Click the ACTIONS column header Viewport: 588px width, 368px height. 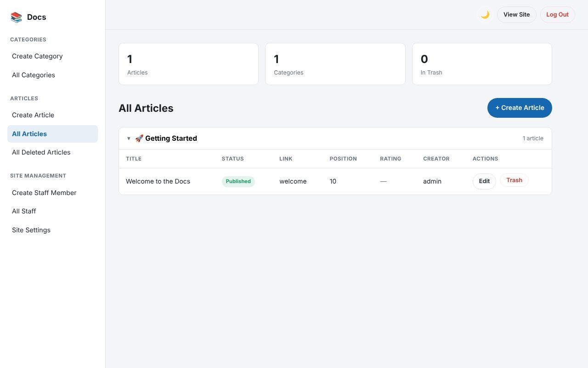[486, 159]
